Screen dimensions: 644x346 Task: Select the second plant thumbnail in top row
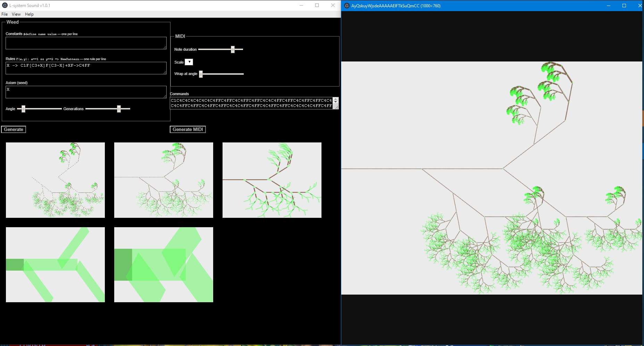click(164, 180)
